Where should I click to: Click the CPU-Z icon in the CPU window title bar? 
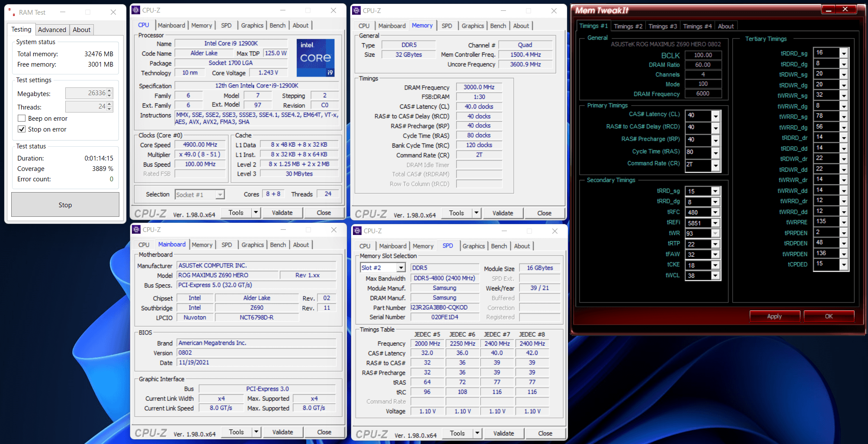[136, 10]
